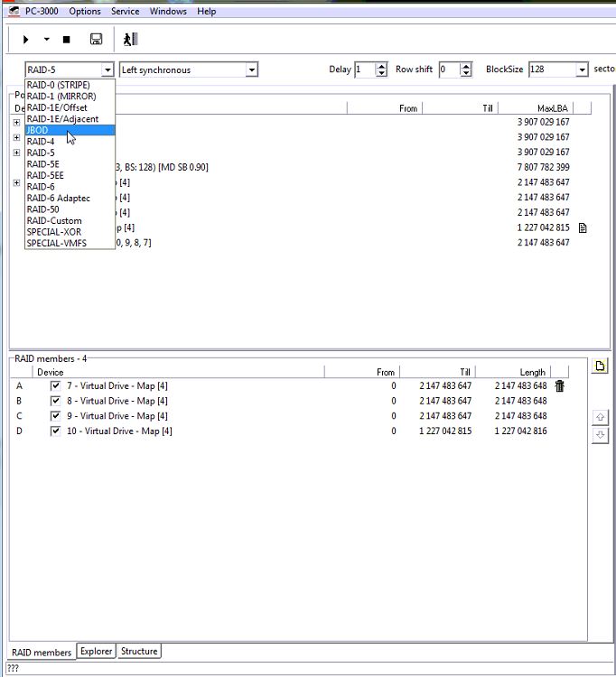Viewport: 616px width, 677px height.
Task: Choose RAID-Custom option
Action: coord(70,220)
